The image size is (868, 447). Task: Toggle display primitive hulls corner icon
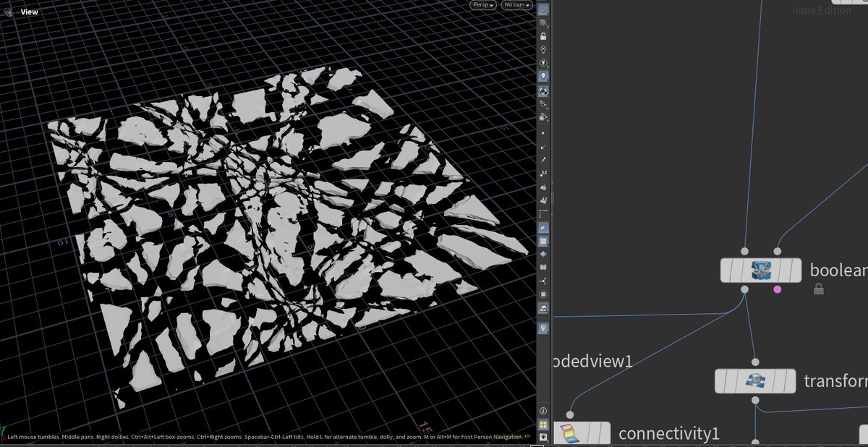543,213
